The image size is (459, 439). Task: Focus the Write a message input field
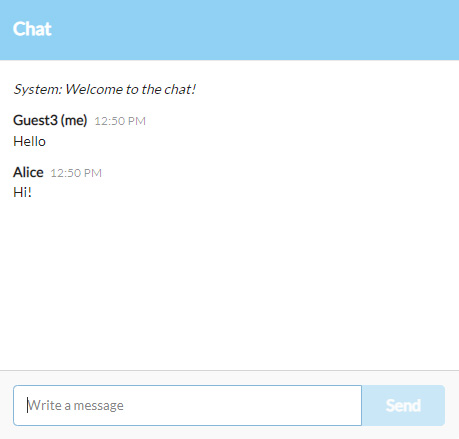coord(187,406)
